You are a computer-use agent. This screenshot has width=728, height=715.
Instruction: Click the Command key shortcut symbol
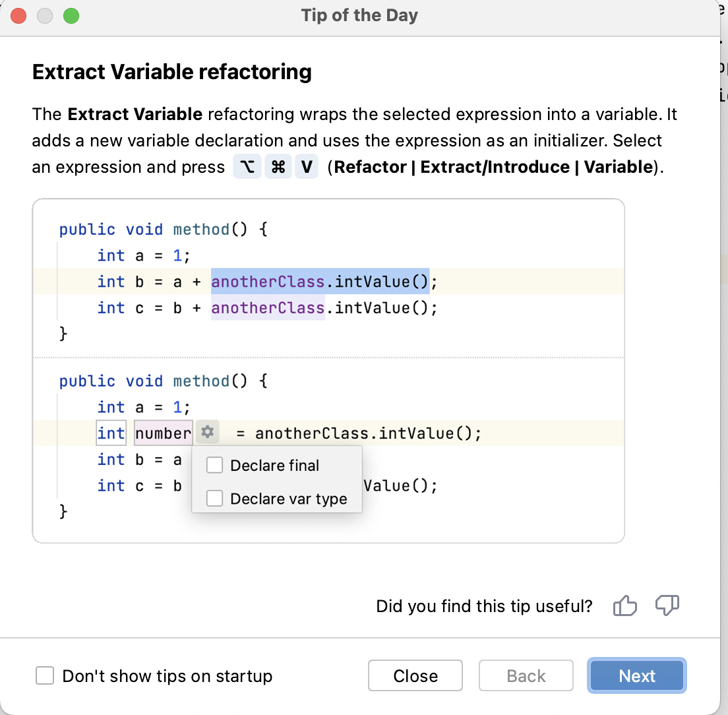point(278,166)
